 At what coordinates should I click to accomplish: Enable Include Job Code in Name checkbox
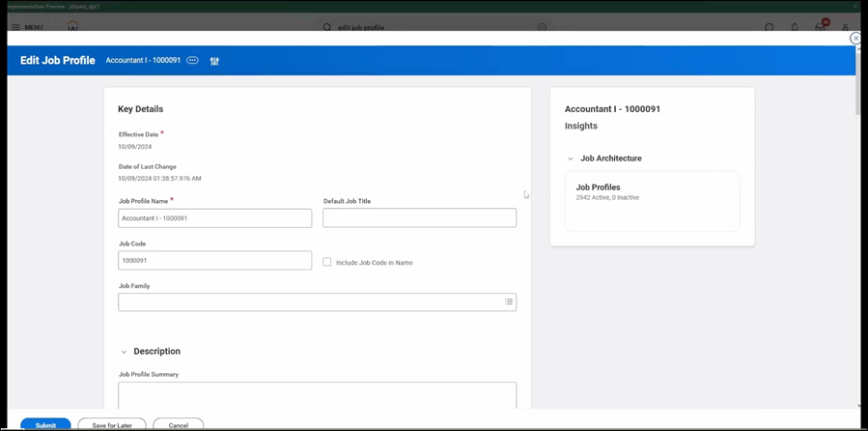(x=327, y=262)
